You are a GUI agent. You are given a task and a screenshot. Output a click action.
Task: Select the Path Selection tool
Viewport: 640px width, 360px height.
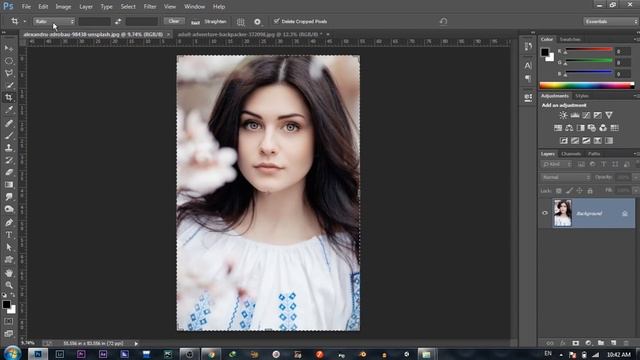click(x=9, y=247)
